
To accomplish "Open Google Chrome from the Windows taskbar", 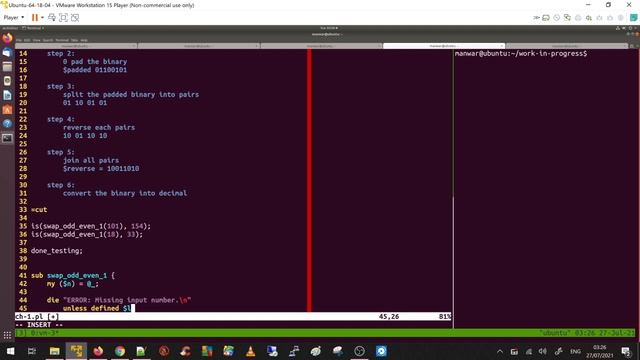I will tap(120, 351).
